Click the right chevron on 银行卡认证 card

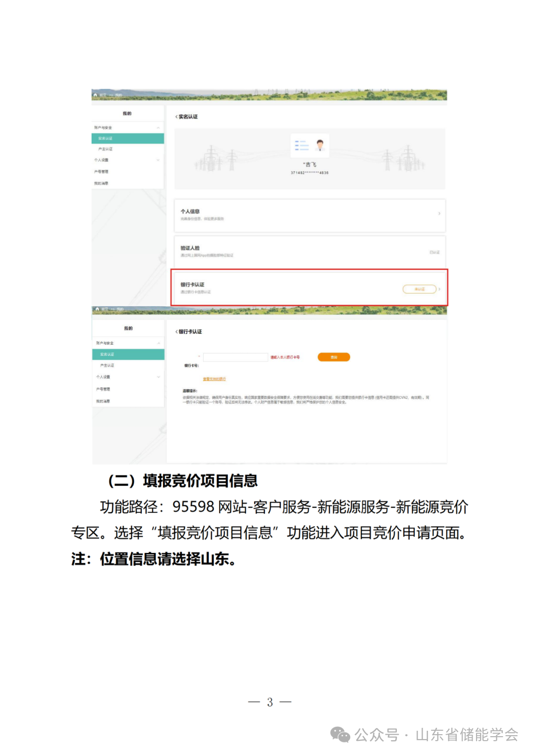click(439, 289)
